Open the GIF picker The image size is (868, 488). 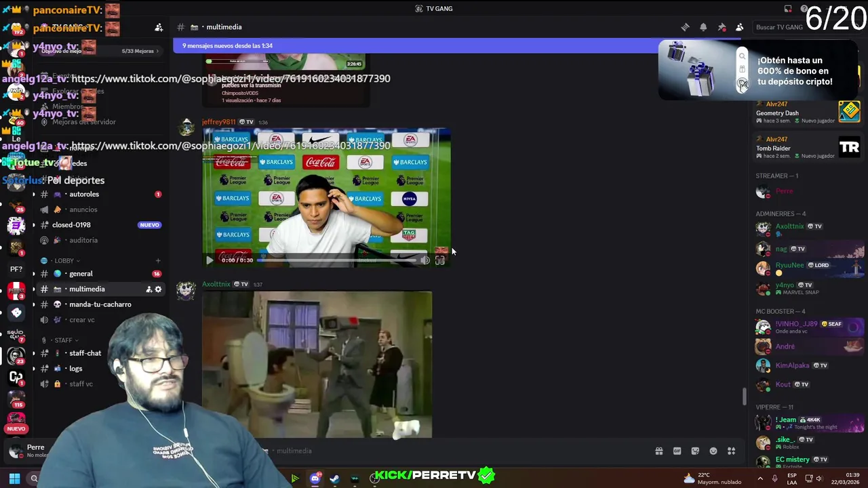(677, 451)
